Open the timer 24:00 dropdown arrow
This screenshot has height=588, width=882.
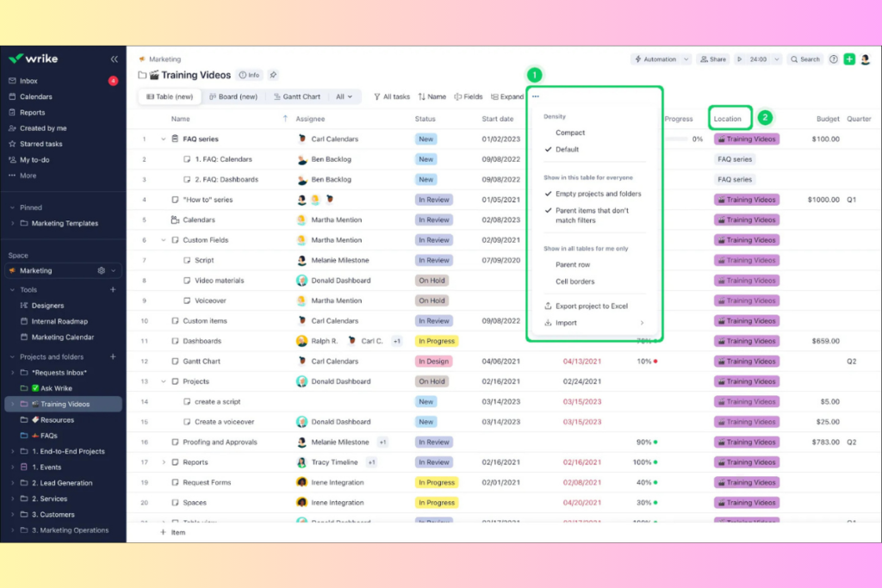(777, 59)
